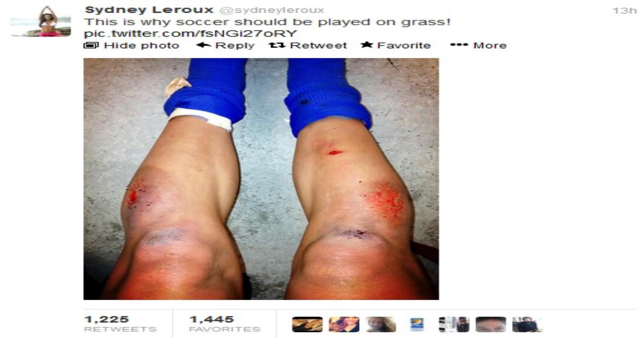Viewport: 644px width, 338px height.
Task: Click the first retweeter avatar thumbnail
Action: (x=307, y=324)
